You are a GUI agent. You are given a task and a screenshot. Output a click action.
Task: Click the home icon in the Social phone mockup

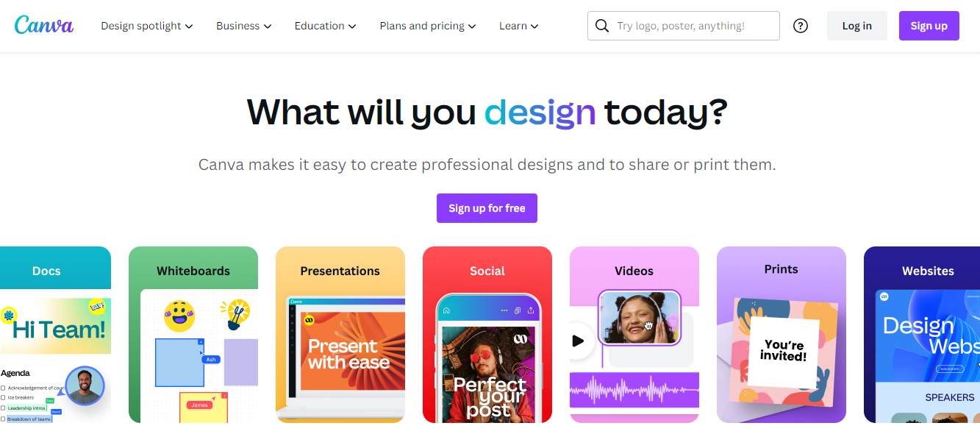click(446, 310)
